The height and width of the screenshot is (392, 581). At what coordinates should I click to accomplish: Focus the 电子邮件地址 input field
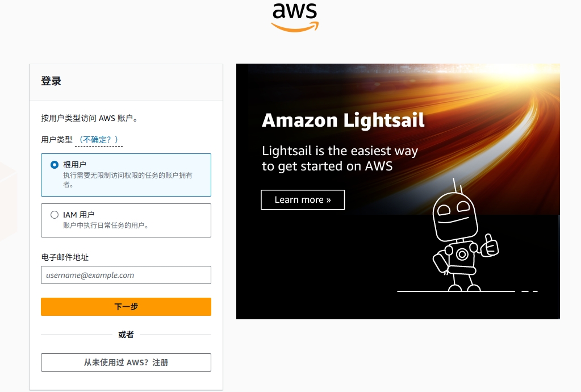[x=126, y=275]
